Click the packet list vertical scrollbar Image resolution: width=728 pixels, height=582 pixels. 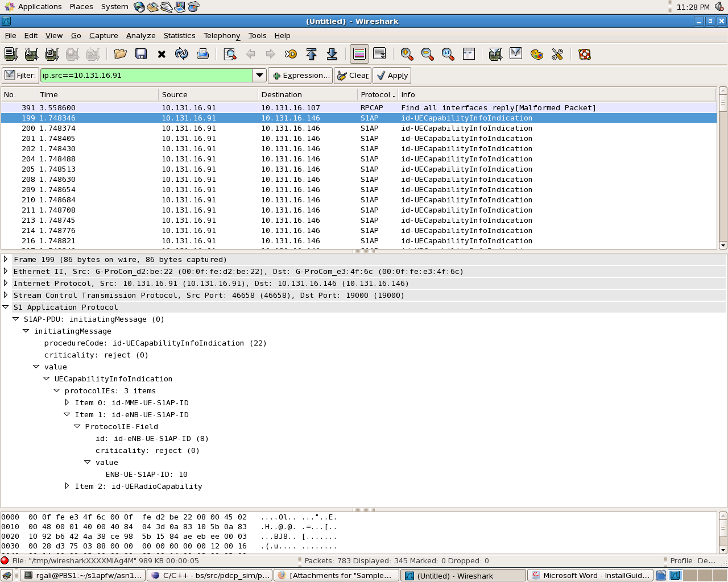[723, 171]
